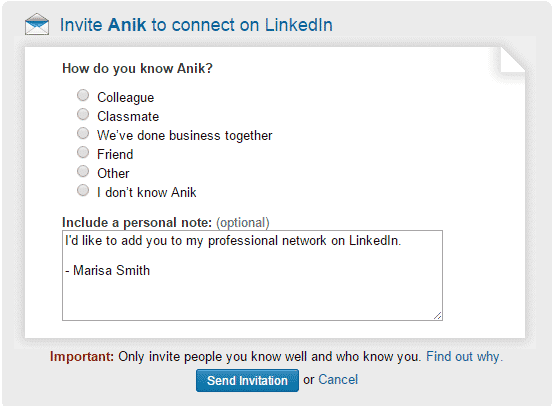Screen dimensions: 553x406
Task: Click the envelope invitation icon
Action: tap(37, 24)
